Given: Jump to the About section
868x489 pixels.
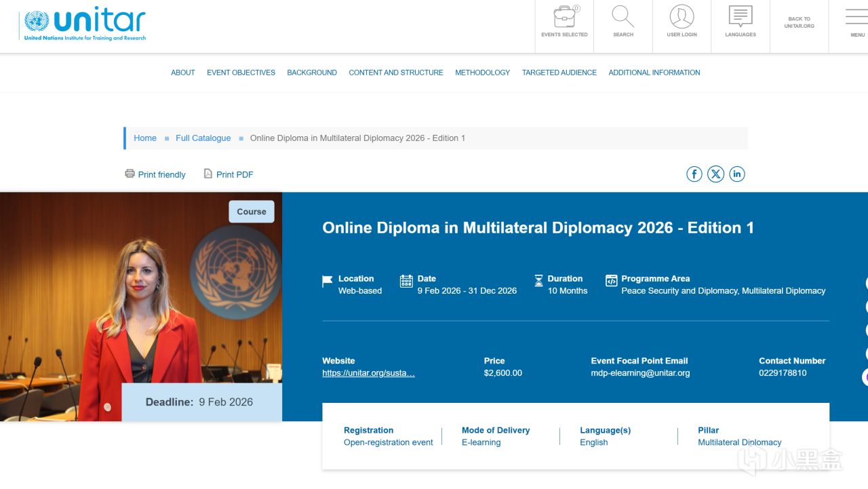Looking at the screenshot, I should point(183,73).
